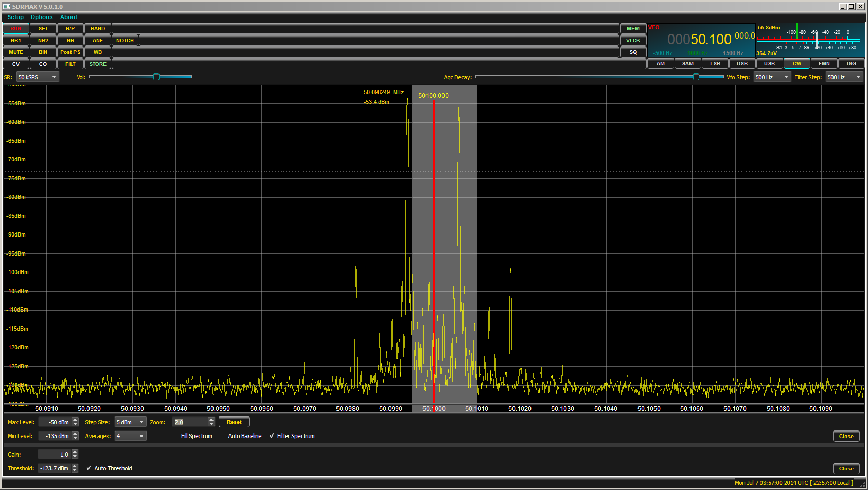This screenshot has width=868, height=490.
Task: Select the USB mode button
Action: [x=769, y=64]
